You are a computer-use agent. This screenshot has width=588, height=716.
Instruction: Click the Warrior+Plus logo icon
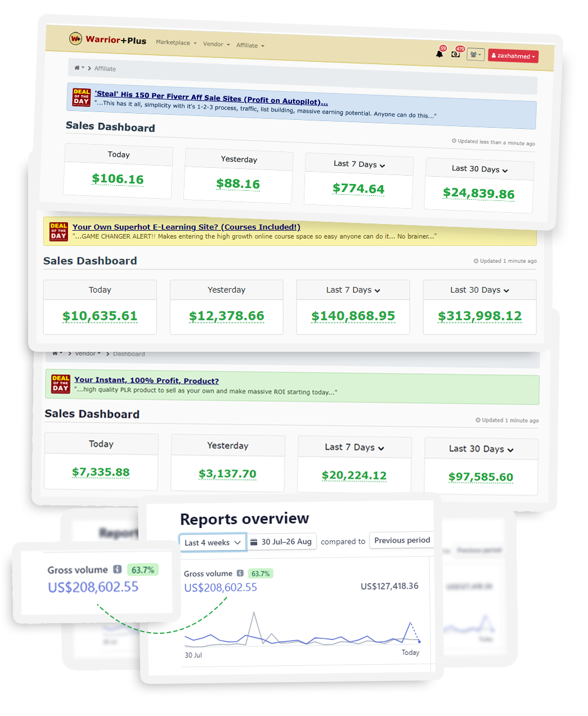coord(75,38)
